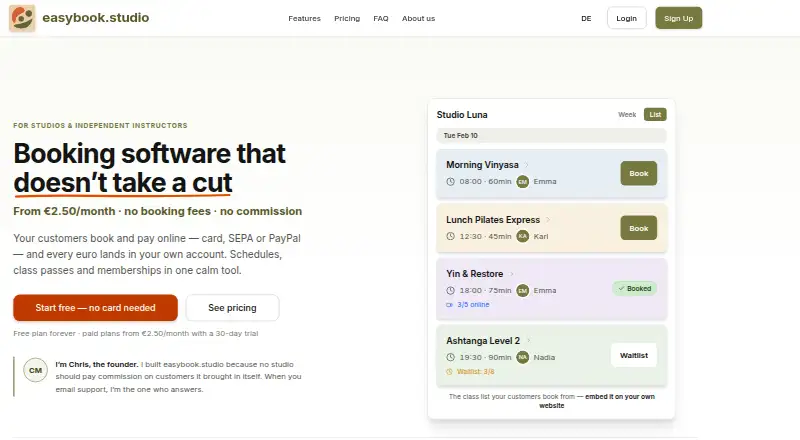The width and height of the screenshot is (800, 440).
Task: Click the 18:00 · 75min time text
Action: pos(485,290)
